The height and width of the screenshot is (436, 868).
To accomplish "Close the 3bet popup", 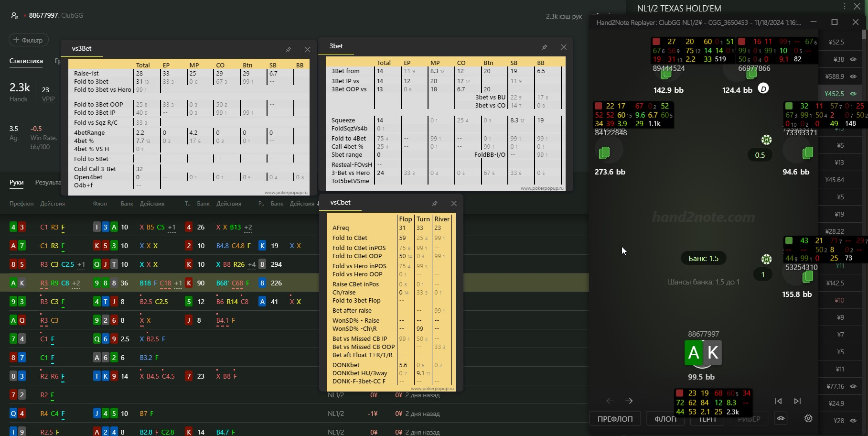I will coord(564,47).
